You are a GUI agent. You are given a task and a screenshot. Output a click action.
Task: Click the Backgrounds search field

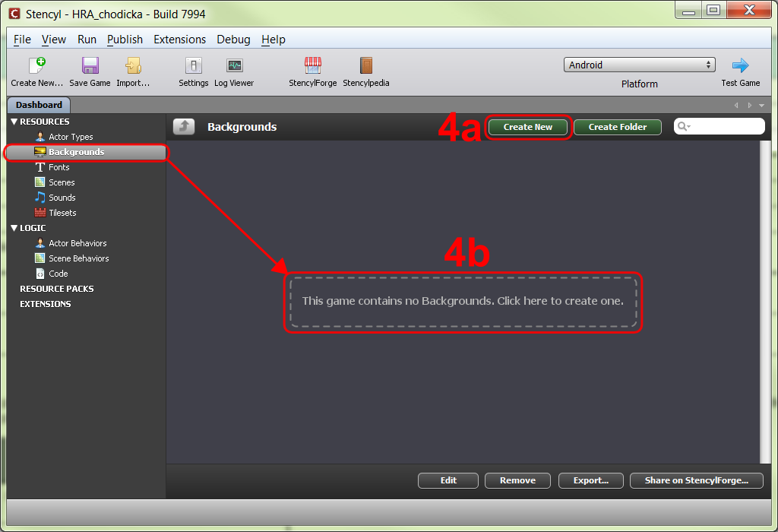(719, 126)
